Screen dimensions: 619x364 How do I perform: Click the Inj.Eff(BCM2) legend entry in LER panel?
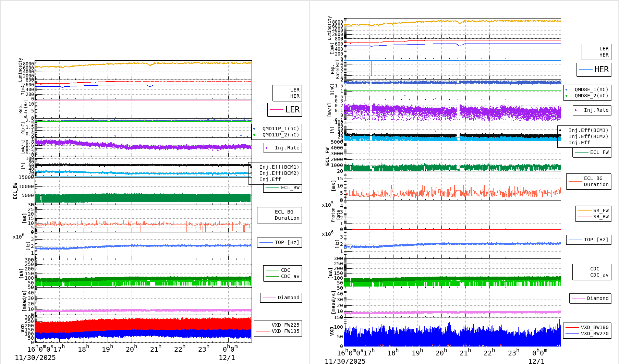point(279,173)
